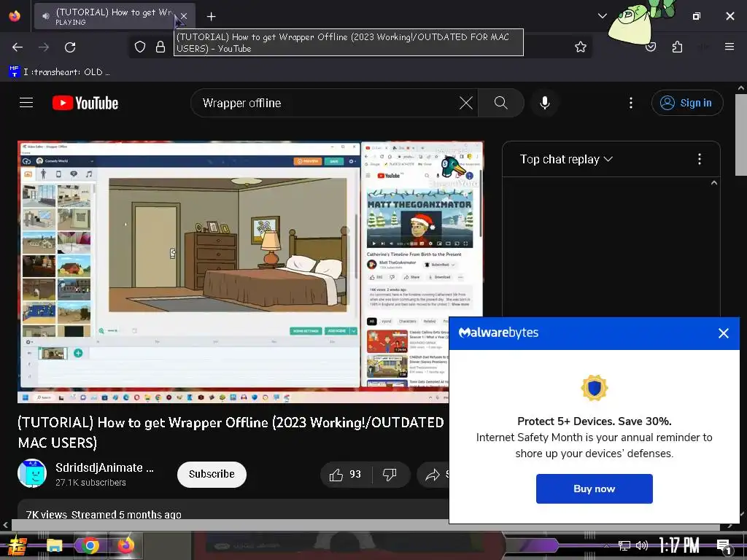Go forward to the next page
747x560 pixels.
point(44,47)
